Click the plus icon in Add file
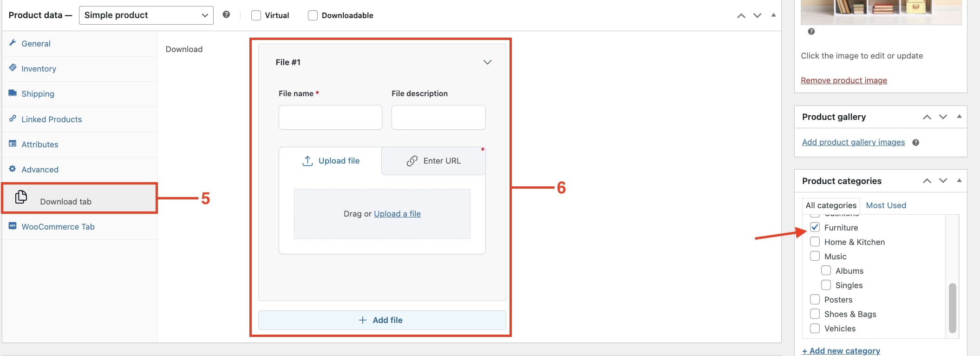 (x=363, y=320)
